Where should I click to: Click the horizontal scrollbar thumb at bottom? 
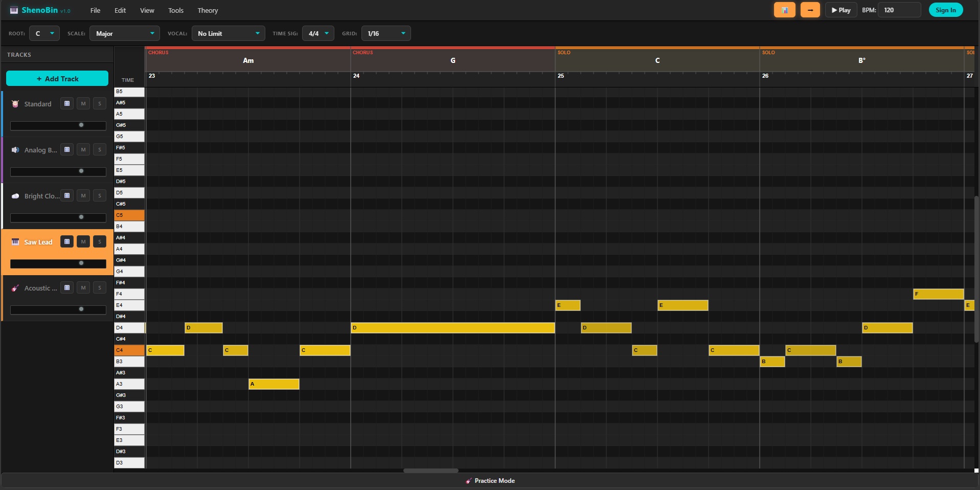431,471
